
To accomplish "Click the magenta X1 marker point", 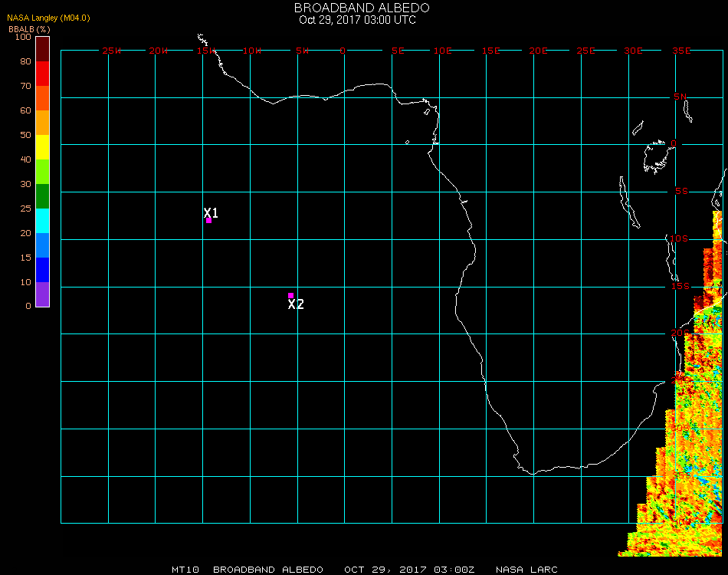I will click(x=208, y=221).
